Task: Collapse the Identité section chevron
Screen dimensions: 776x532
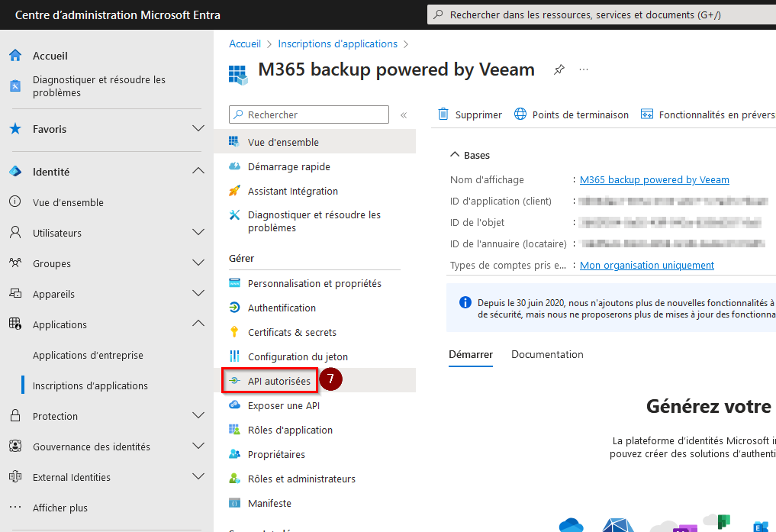Action: (198, 171)
